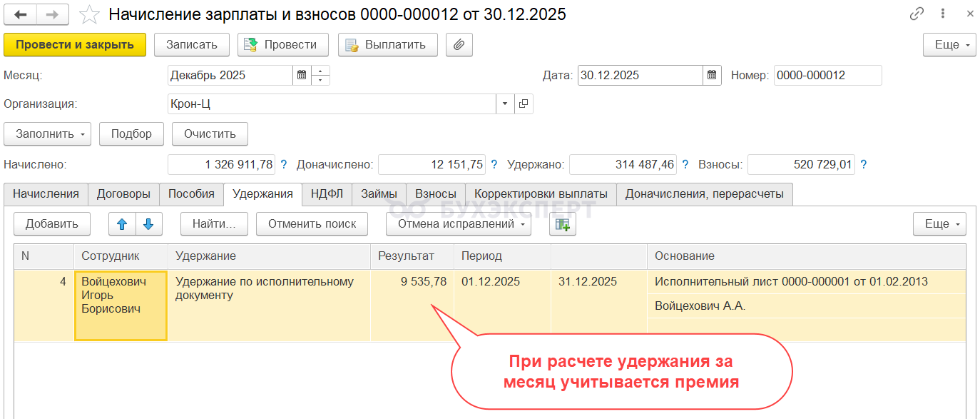Screen dimensions: 980x419
Task: Click the Добавить button
Action: 52,223
